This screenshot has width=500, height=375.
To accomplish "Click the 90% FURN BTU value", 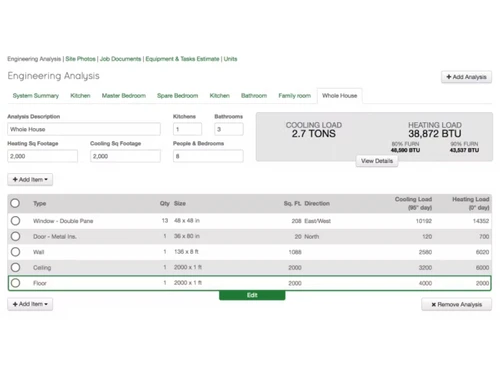I will [x=464, y=150].
